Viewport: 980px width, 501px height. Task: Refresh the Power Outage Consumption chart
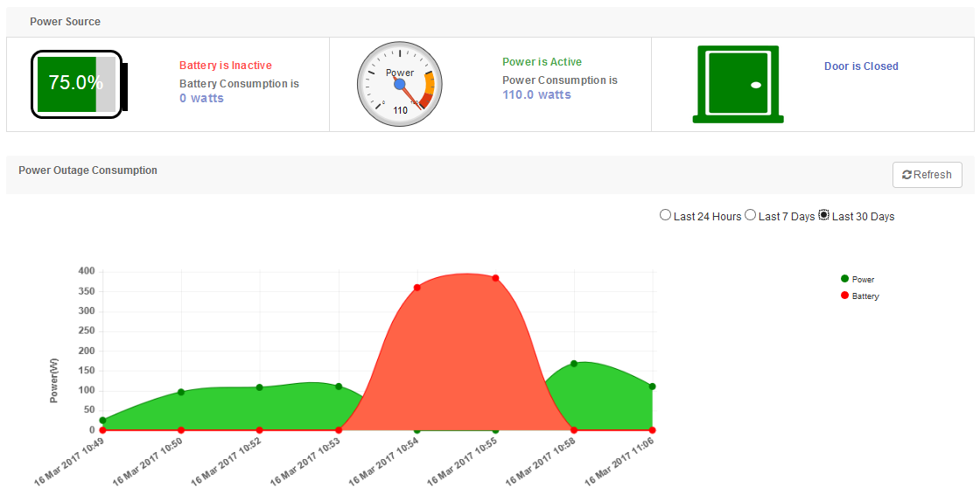coord(927,175)
